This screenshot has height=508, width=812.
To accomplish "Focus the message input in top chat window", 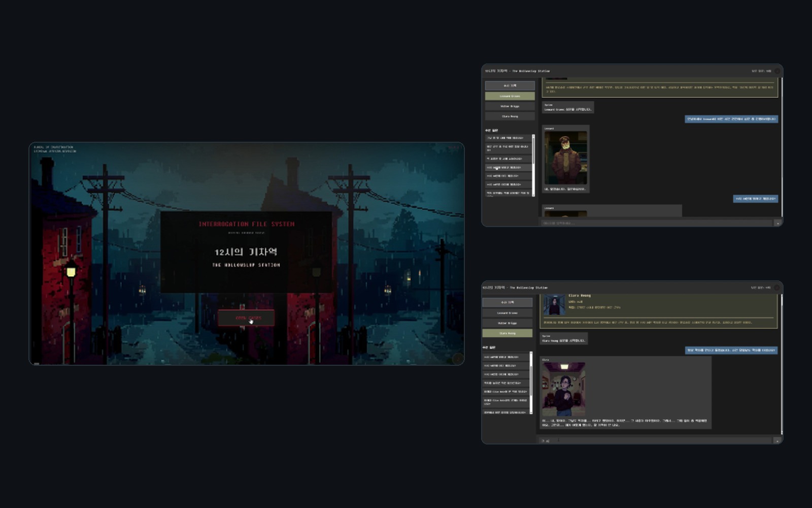I will click(656, 223).
